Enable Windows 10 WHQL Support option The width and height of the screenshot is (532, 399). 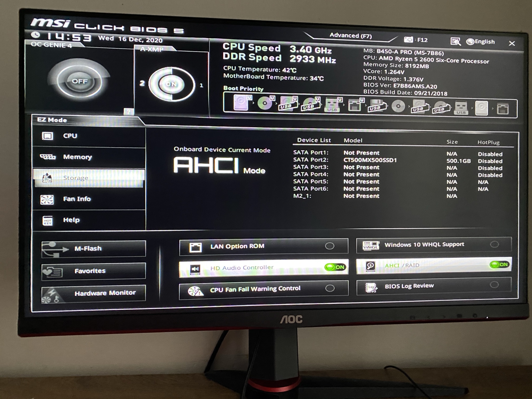point(494,244)
